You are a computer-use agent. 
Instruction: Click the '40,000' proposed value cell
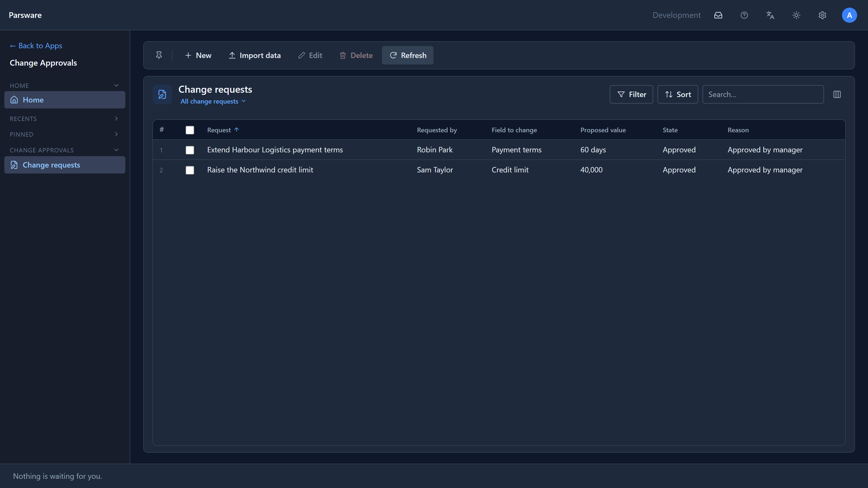pos(591,170)
